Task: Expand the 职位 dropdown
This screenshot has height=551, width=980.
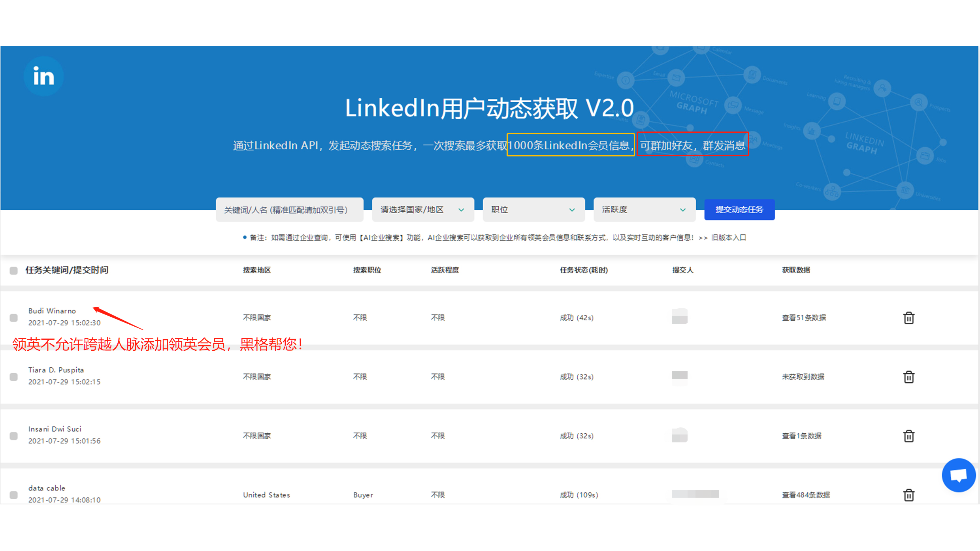Action: pyautogui.click(x=533, y=210)
